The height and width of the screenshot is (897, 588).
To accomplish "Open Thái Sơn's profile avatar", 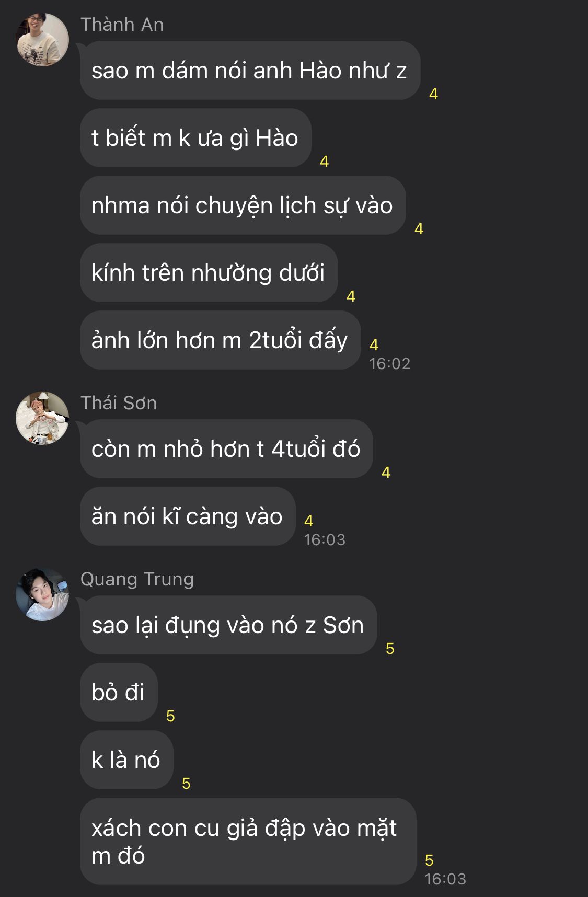I will [x=42, y=418].
